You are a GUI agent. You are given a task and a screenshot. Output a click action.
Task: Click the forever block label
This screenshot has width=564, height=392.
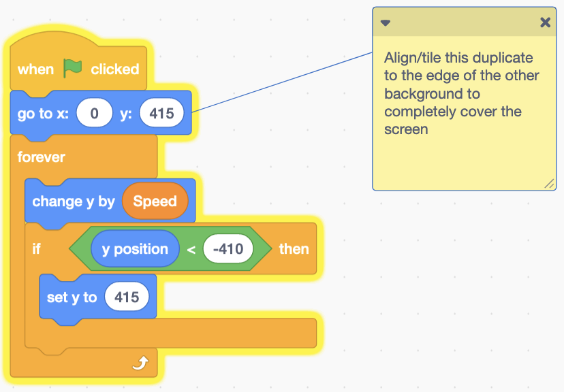point(42,157)
